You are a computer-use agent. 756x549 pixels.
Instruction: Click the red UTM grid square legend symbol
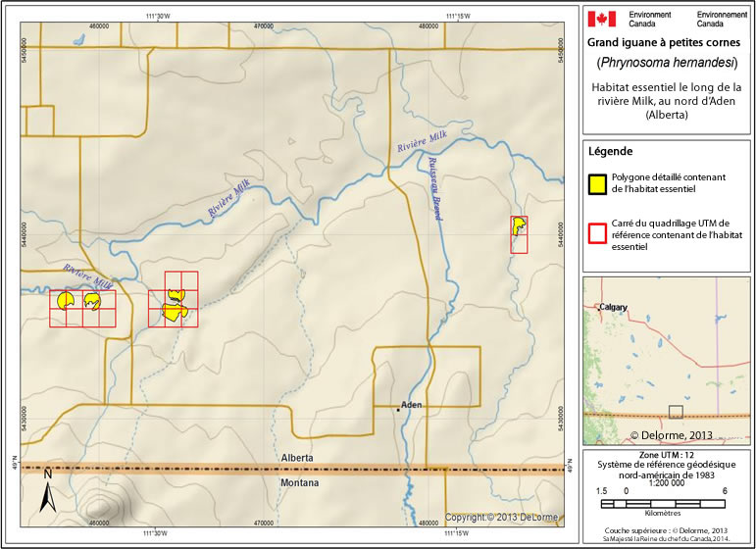pos(595,233)
